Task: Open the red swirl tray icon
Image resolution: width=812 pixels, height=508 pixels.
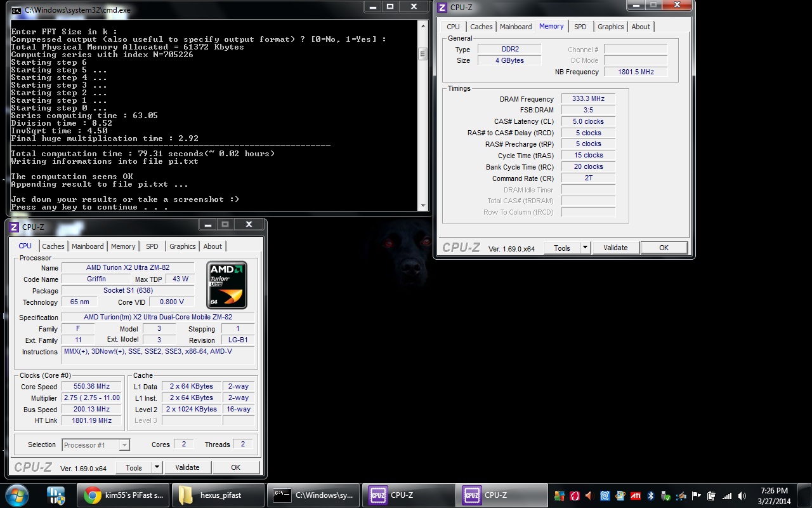Action: 575,496
